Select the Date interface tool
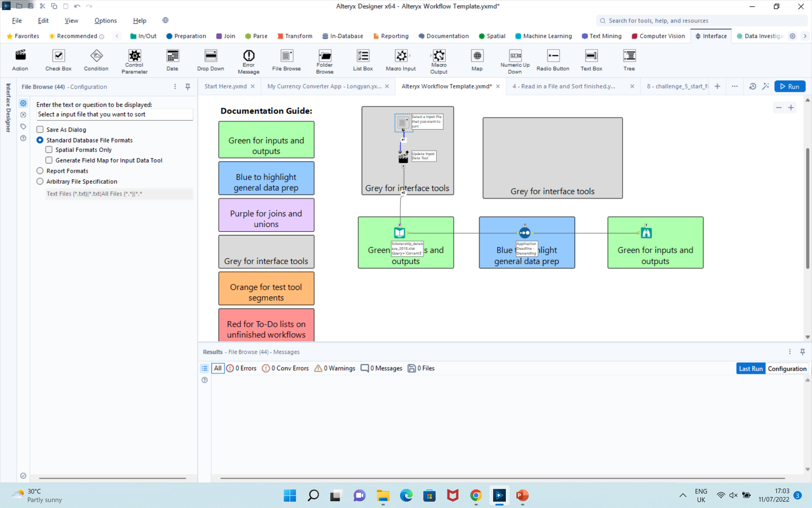812x508 pixels. tap(173, 60)
